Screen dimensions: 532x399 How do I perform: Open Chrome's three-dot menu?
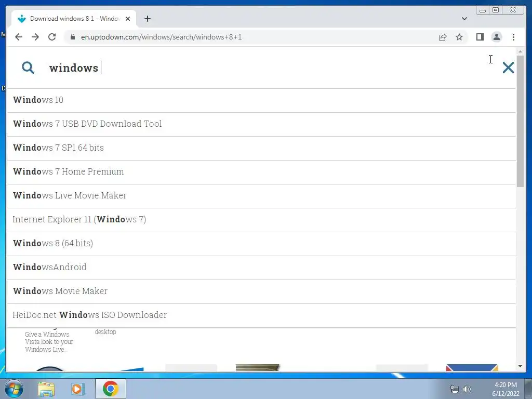click(513, 37)
